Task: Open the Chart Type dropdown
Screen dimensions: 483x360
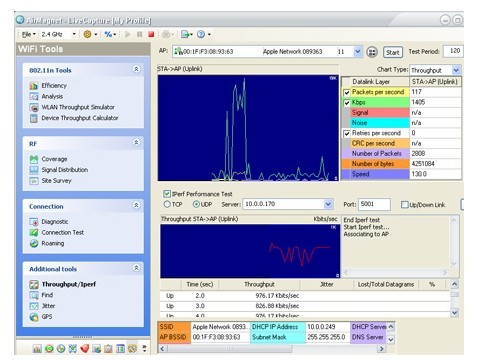Action: pos(456,70)
